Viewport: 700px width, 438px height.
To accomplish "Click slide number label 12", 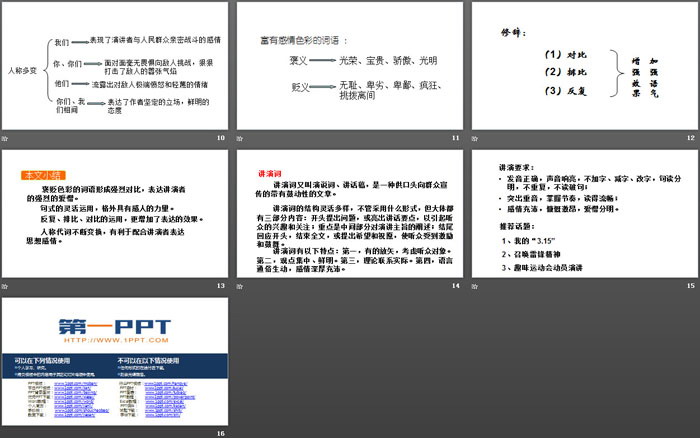I will [x=691, y=138].
